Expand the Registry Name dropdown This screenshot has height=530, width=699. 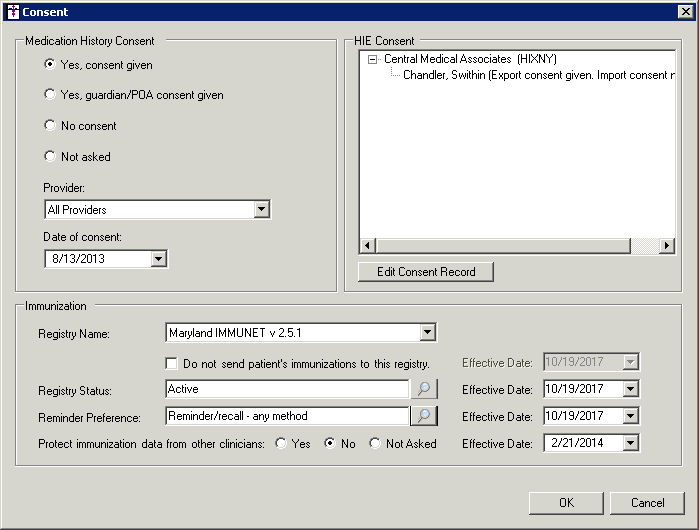[427, 333]
